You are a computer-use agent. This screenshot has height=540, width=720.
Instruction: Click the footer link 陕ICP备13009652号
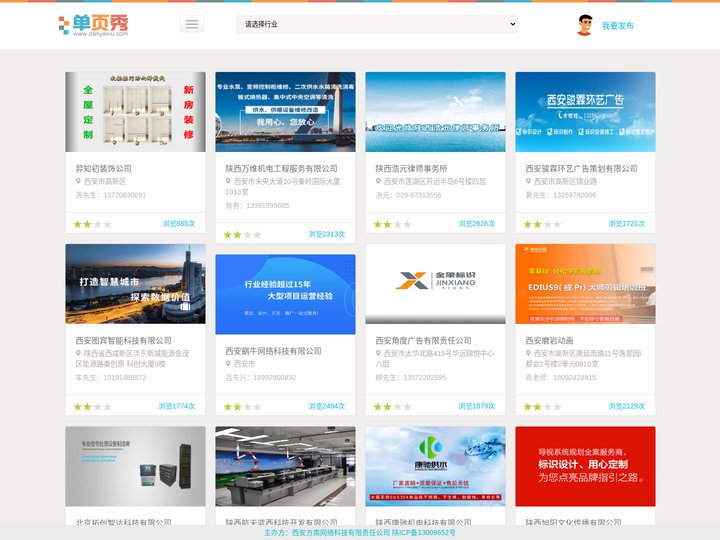click(423, 533)
